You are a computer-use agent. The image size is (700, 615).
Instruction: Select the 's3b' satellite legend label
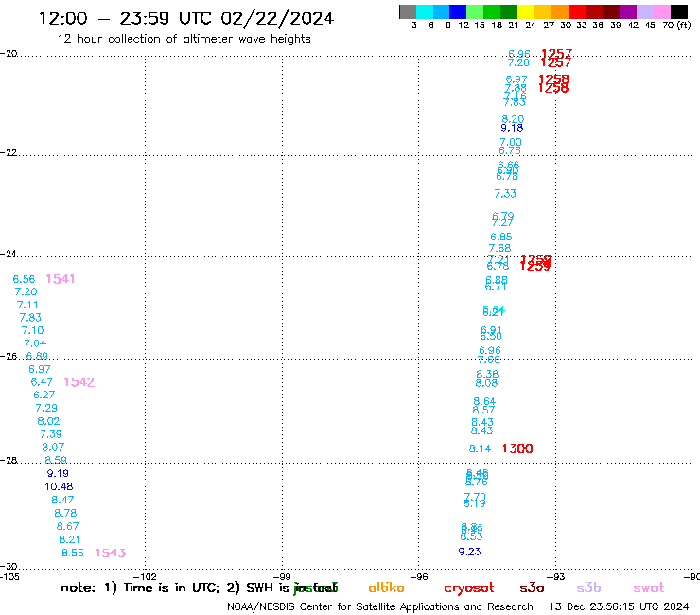coord(588,588)
